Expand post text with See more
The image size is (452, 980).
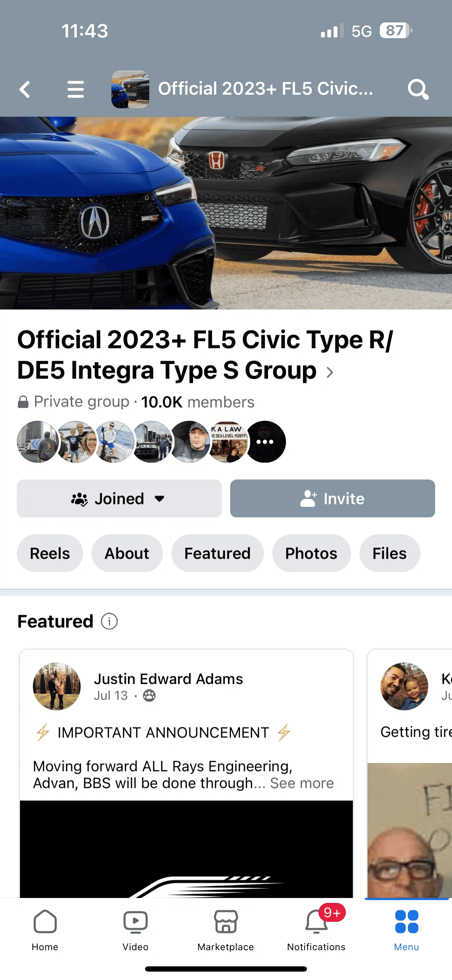click(x=302, y=783)
